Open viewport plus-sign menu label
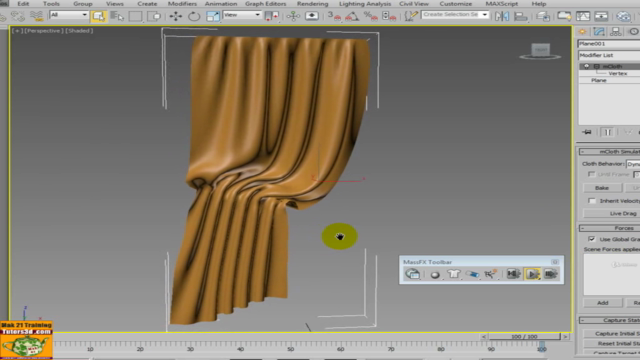Screen dimensions: 640x360 [x=17, y=31]
